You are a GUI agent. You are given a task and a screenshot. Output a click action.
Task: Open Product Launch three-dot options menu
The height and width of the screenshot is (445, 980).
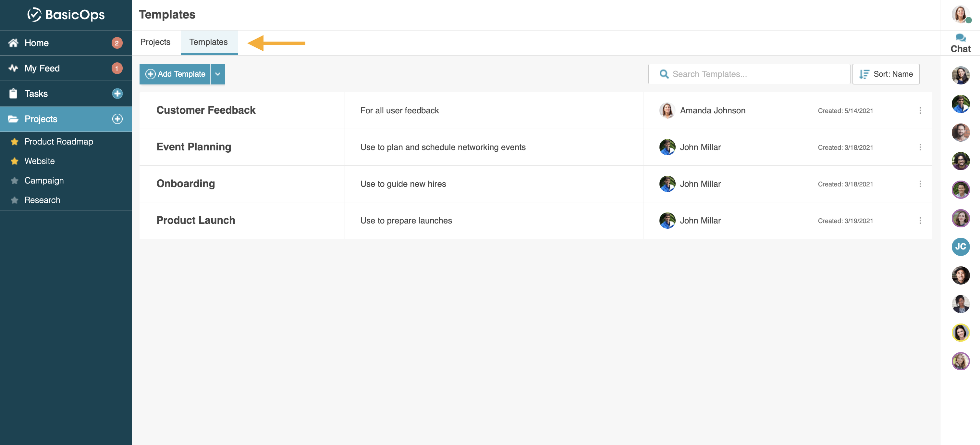pos(920,221)
